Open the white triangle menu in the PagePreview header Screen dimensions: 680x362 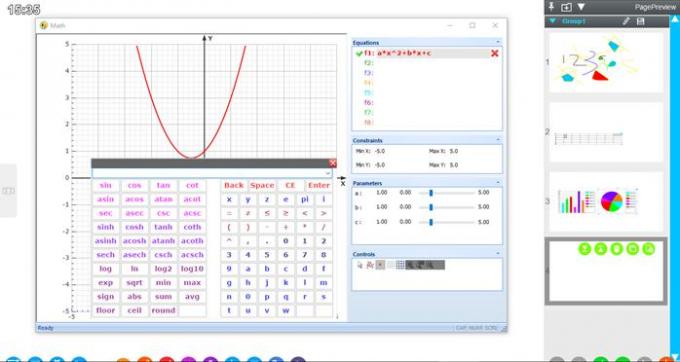(x=581, y=7)
